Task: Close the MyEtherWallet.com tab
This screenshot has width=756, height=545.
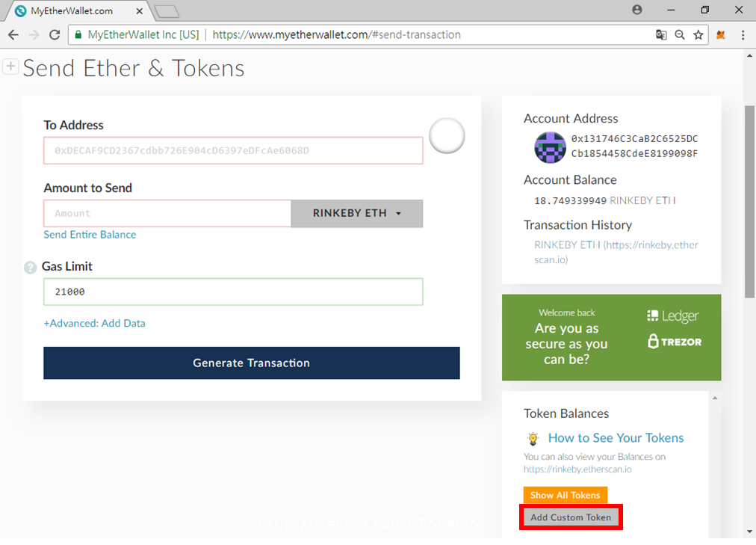Action: pos(140,10)
